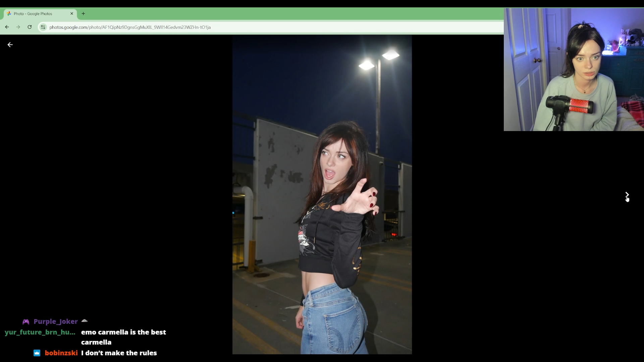Click the gamepad badge beside Purple_Joker
Screen dimensions: 644x362
coord(26,322)
